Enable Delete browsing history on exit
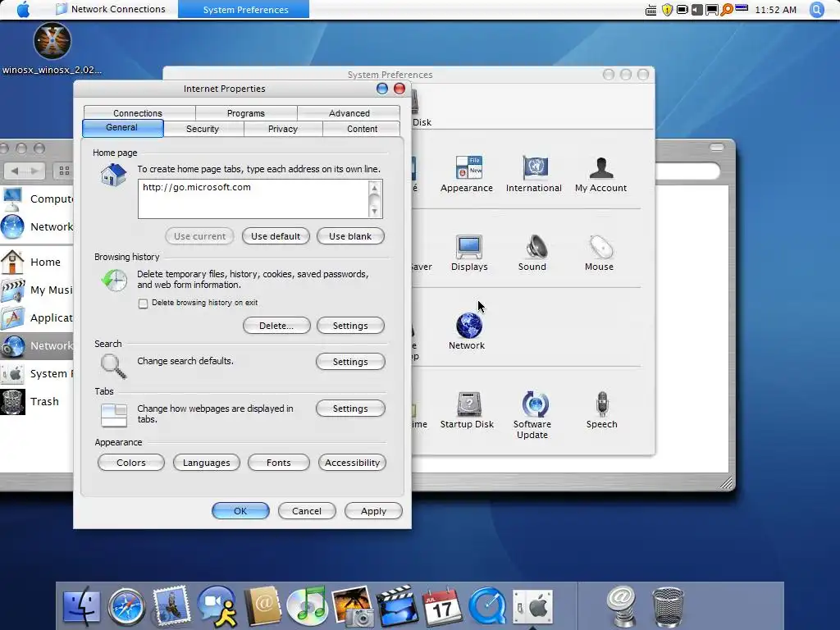Screen dimensions: 840x630 click(x=143, y=304)
